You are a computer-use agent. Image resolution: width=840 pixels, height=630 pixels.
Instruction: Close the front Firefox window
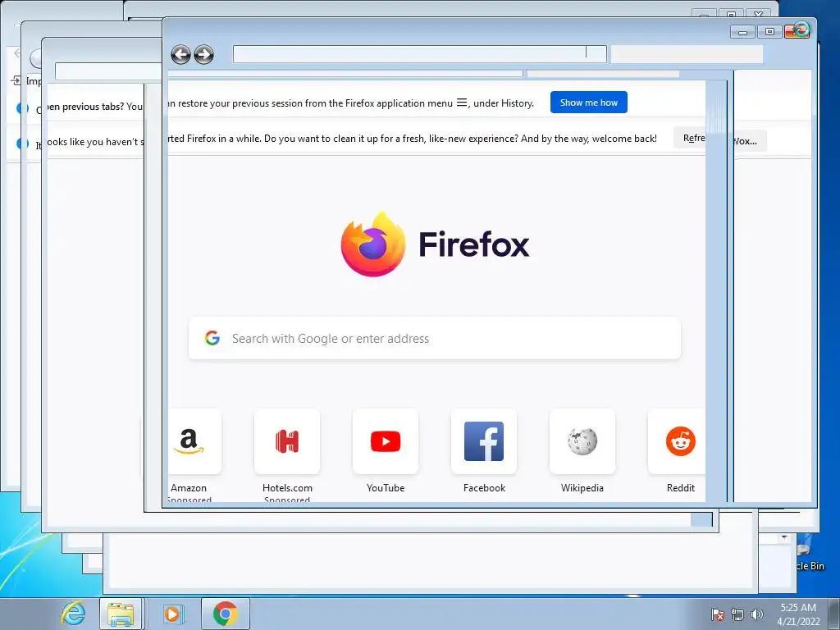tap(797, 31)
